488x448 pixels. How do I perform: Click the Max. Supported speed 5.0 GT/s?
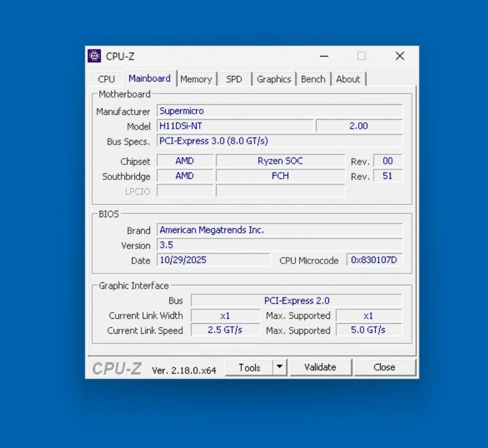tap(369, 330)
